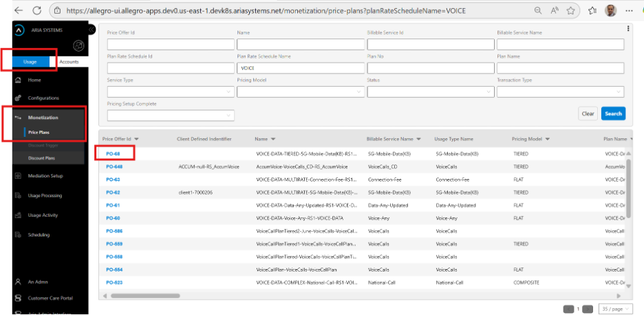
Task: Click the Configurations gear icon
Action: tap(18, 98)
